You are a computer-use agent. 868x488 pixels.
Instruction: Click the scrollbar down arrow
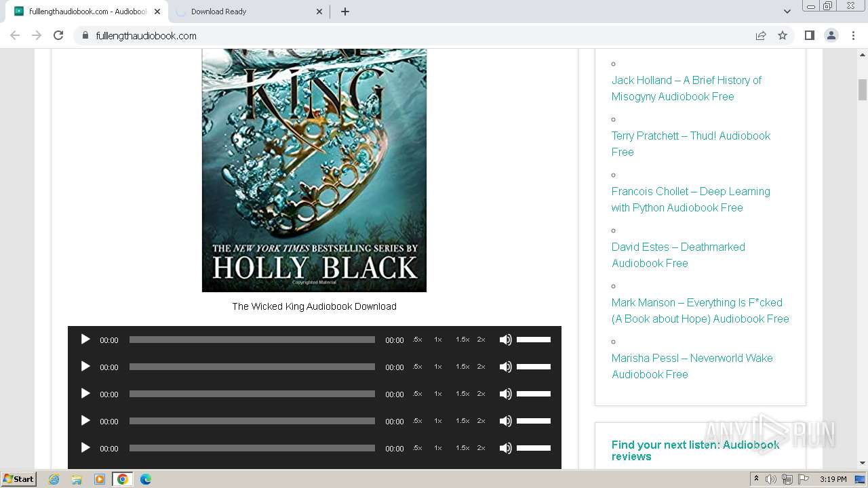click(863, 463)
